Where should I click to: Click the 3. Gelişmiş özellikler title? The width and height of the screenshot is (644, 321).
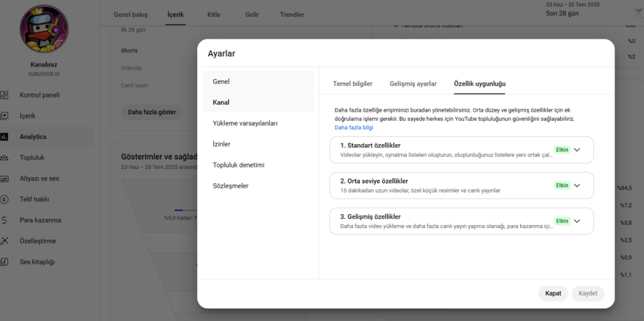click(x=370, y=217)
